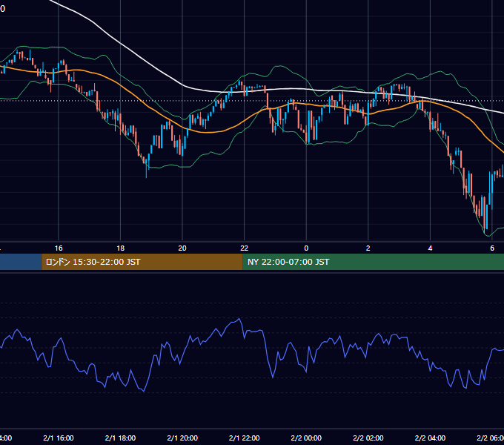Click the blue session bar before London

coord(21,262)
